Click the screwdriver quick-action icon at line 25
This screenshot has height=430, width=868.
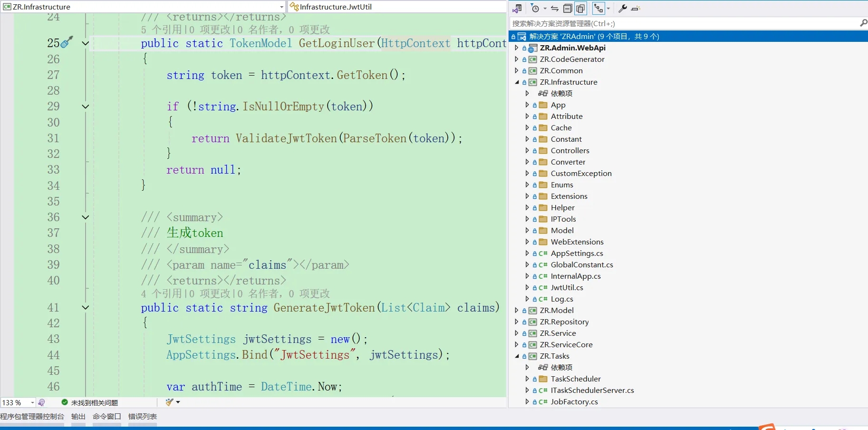coord(67,42)
